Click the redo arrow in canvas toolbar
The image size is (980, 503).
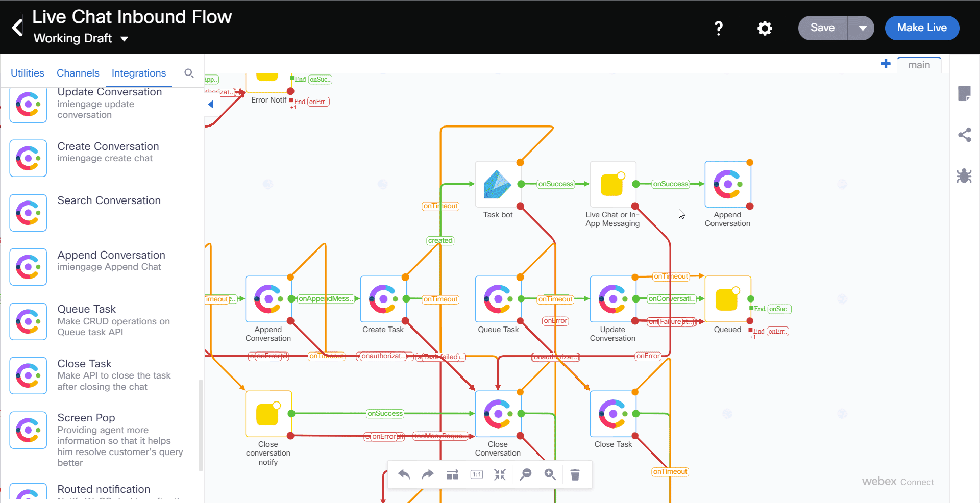pyautogui.click(x=428, y=475)
